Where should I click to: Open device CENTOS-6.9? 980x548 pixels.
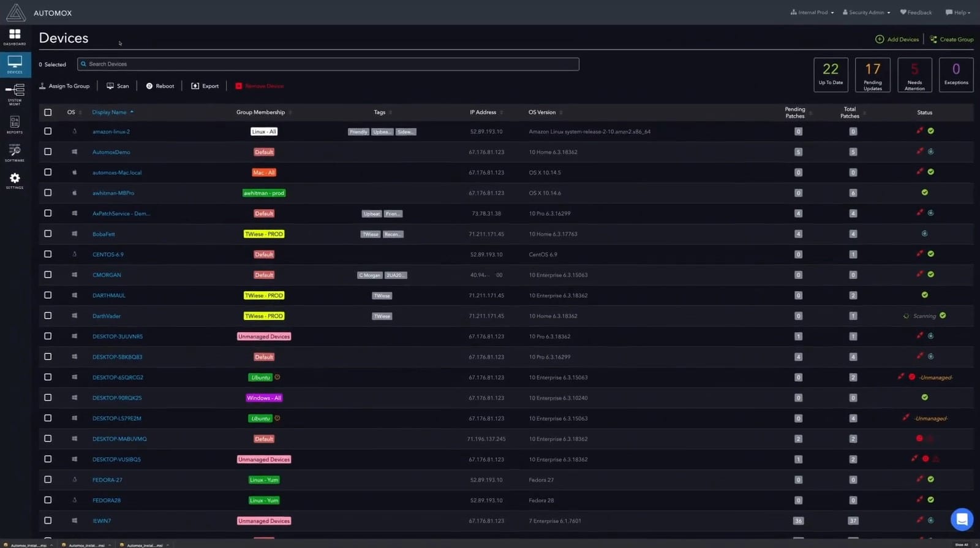click(108, 254)
